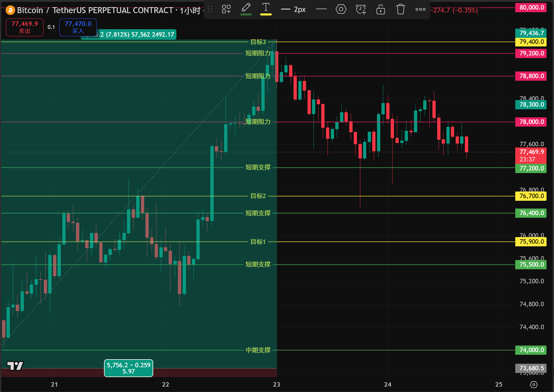This screenshot has width=554, height=392.
Task: Click the green 76,400.0 price tag
Action: click(531, 213)
